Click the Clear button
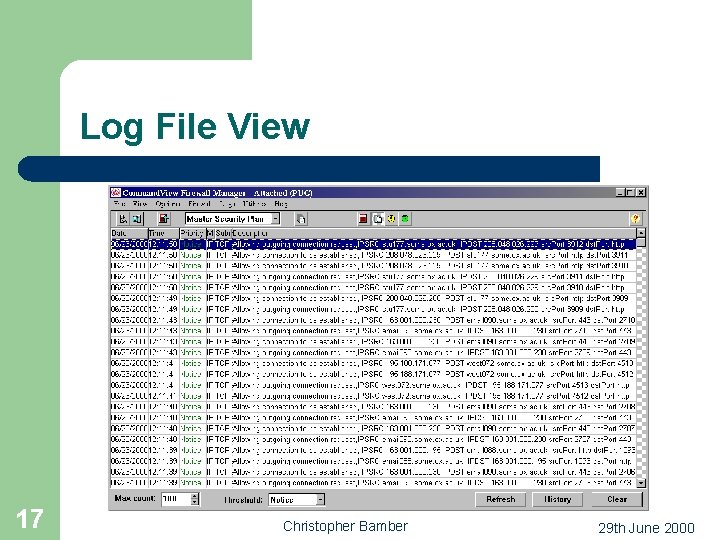 click(x=617, y=499)
